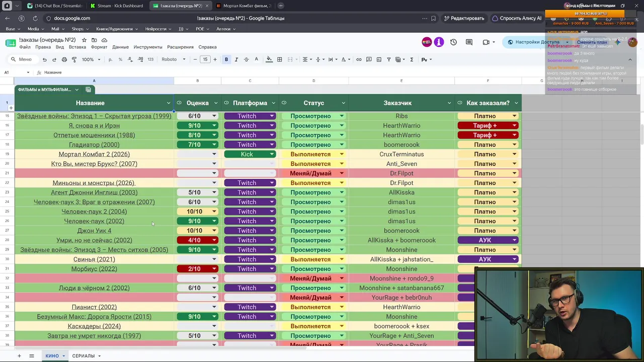Image resolution: width=644 pixels, height=362 pixels.
Task: Open the text color picker
Action: pyautogui.click(x=256, y=59)
